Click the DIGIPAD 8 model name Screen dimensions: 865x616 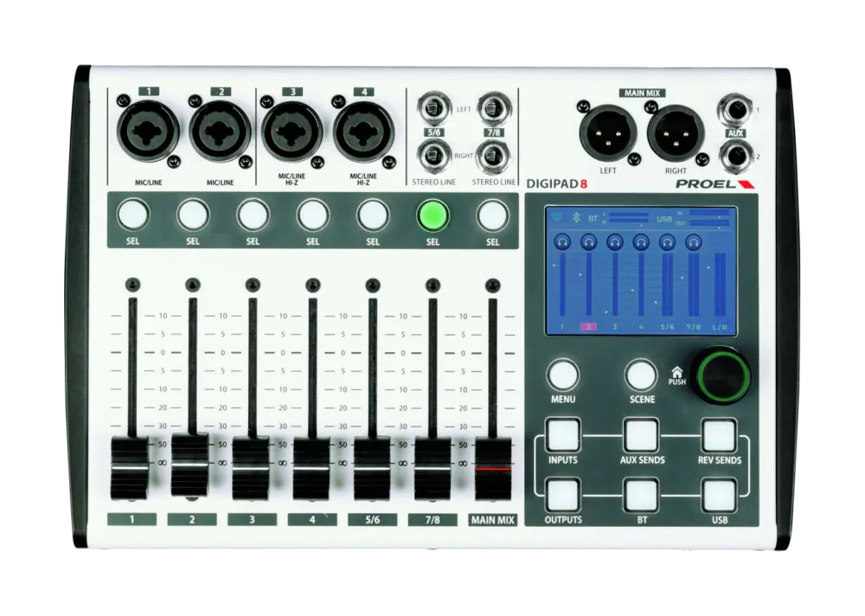click(x=556, y=183)
